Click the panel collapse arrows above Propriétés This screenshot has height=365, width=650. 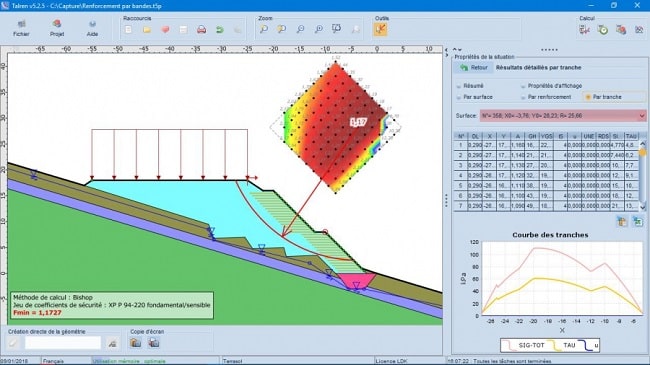click(x=457, y=49)
